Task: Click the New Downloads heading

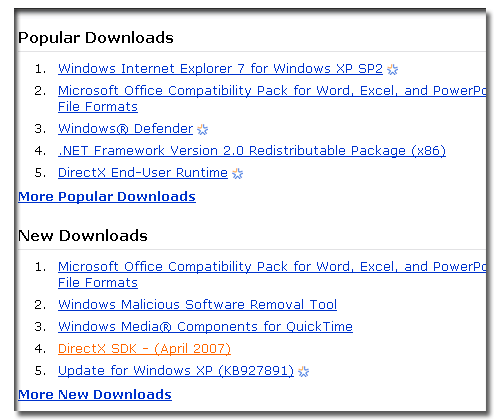Action: (83, 236)
